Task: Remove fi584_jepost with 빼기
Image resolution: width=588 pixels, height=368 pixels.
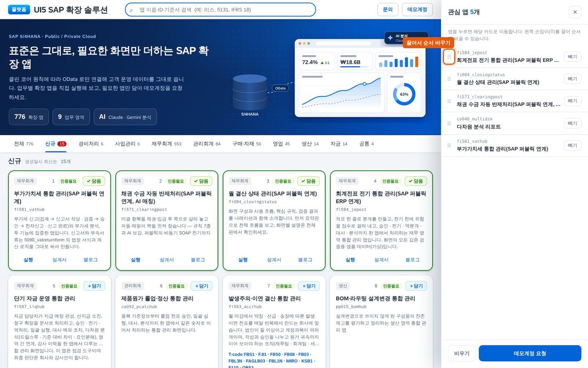Action: (x=572, y=57)
